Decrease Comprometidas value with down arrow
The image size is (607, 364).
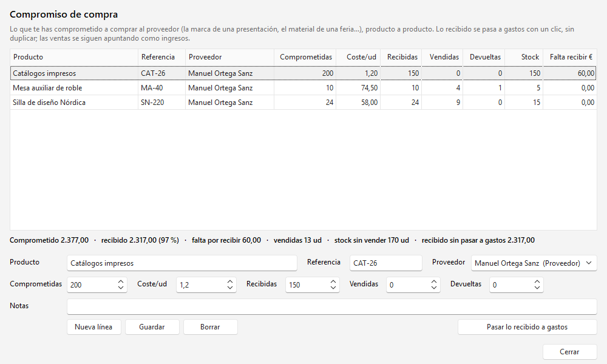pos(121,288)
